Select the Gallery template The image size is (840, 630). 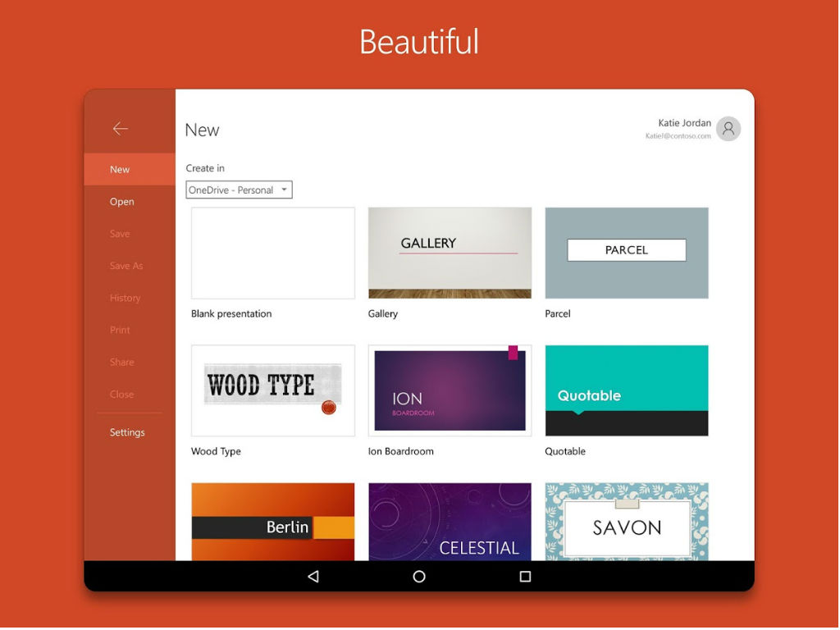(x=450, y=253)
